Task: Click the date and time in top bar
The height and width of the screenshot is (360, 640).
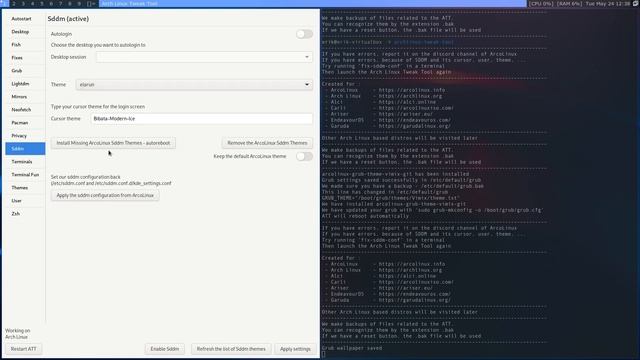Action: click(x=608, y=3)
